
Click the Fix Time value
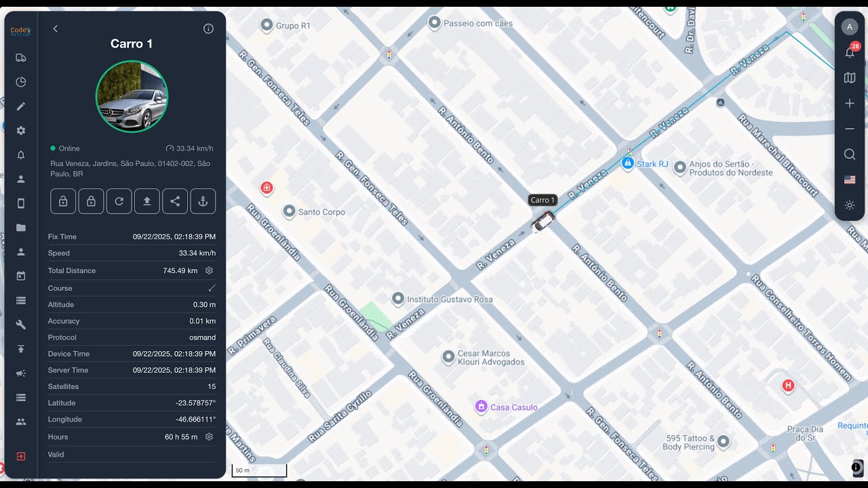[x=174, y=237]
